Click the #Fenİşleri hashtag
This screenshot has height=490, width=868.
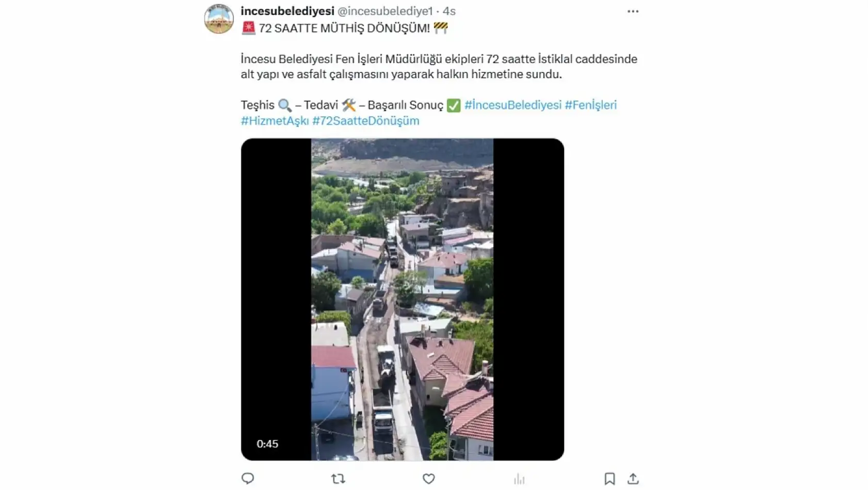tap(590, 105)
